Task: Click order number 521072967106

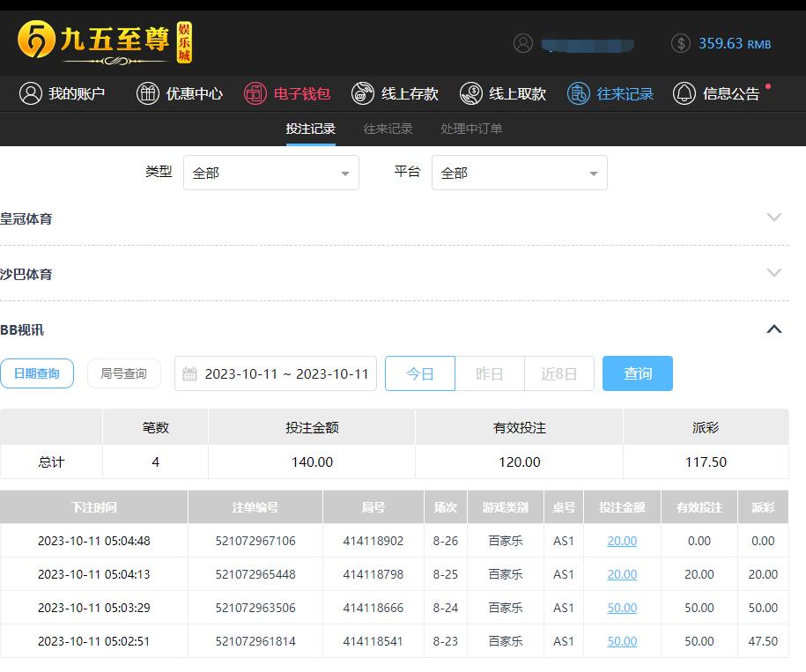Action: click(255, 541)
